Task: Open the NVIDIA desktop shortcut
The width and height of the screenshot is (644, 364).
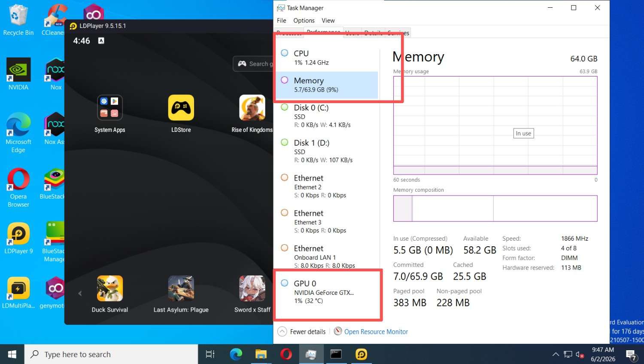Action: click(x=18, y=74)
